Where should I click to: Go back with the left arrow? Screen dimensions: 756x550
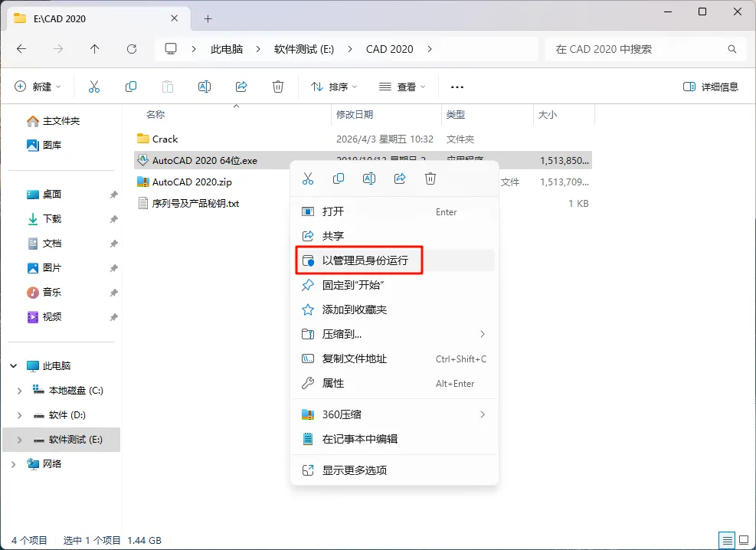(x=21, y=49)
